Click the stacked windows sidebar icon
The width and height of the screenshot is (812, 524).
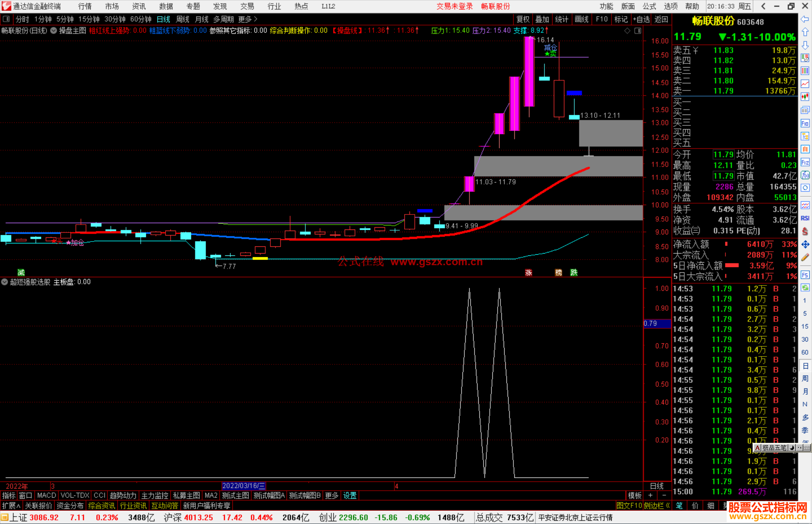coord(805,110)
